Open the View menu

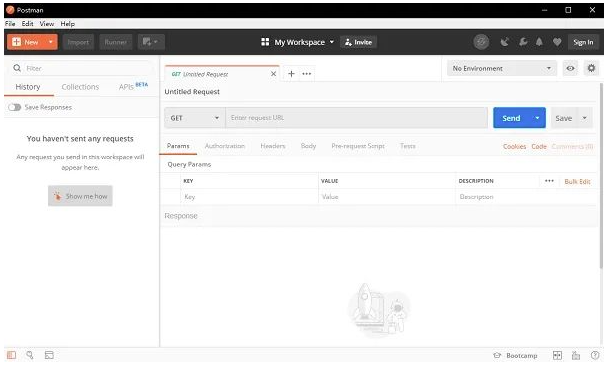(47, 24)
